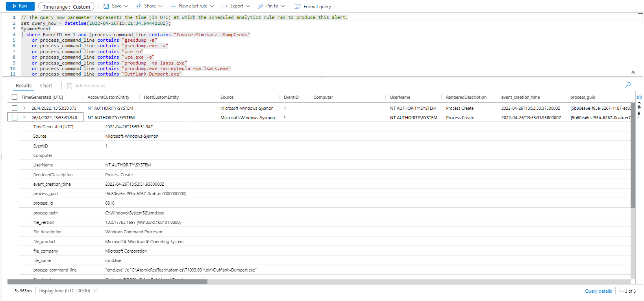Check the 13:53:31.940 row checkbox
This screenshot has width=644, height=301.
[x=15, y=118]
